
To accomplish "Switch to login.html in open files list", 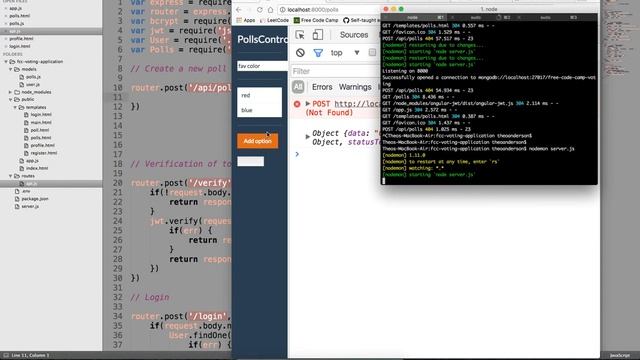I will 20,46.
